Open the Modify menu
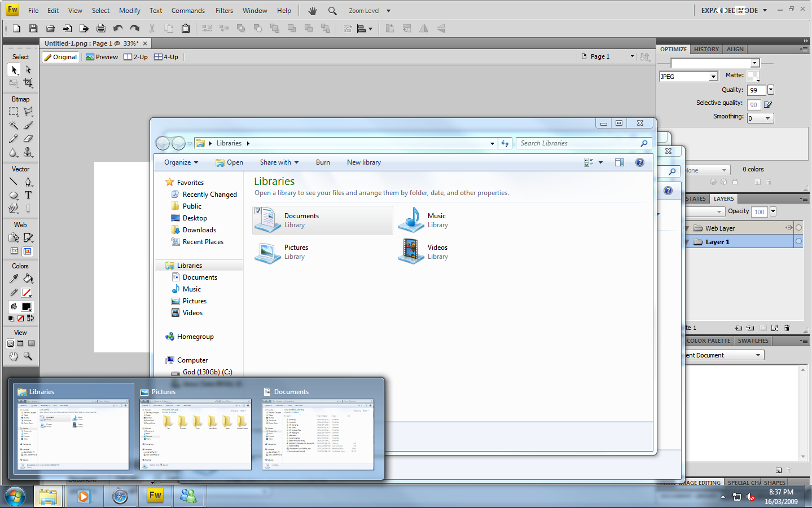 pyautogui.click(x=130, y=11)
